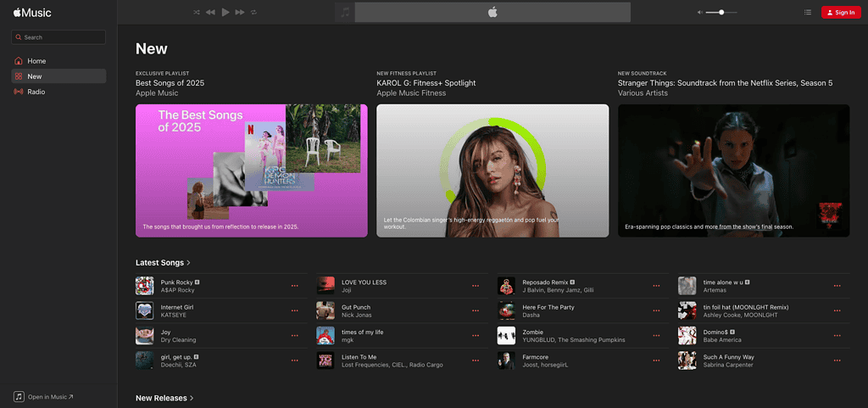Screen dimensions: 868x408
Task: Toggle shuffle playback
Action: (197, 12)
